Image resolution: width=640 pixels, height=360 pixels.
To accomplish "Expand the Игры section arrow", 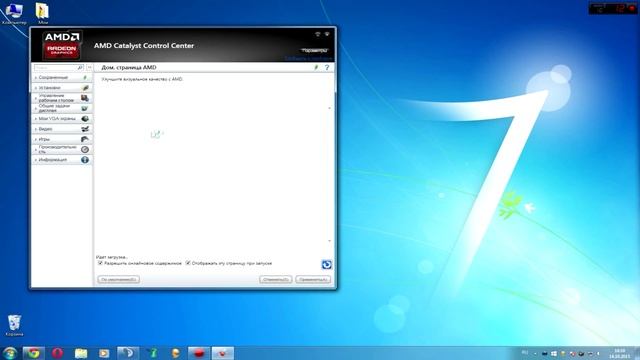I will [x=36, y=139].
